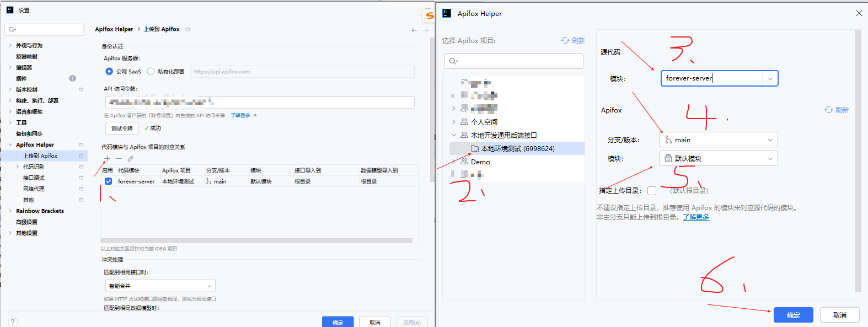Tick the 指定上传目录 checkbox
The height and width of the screenshot is (327, 868).
pyautogui.click(x=652, y=191)
